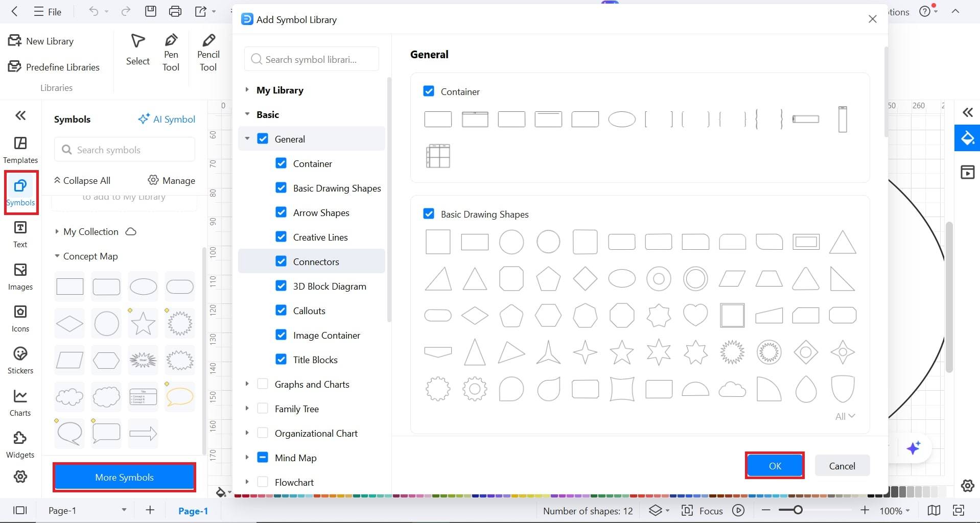
Task: Confirm with the OK button
Action: [x=775, y=466]
